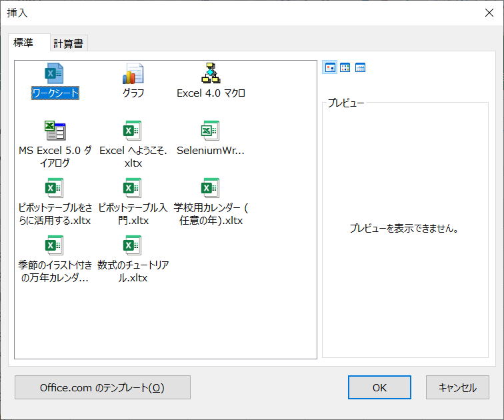Switch to list view button
This screenshot has height=420, width=504.
coord(345,67)
